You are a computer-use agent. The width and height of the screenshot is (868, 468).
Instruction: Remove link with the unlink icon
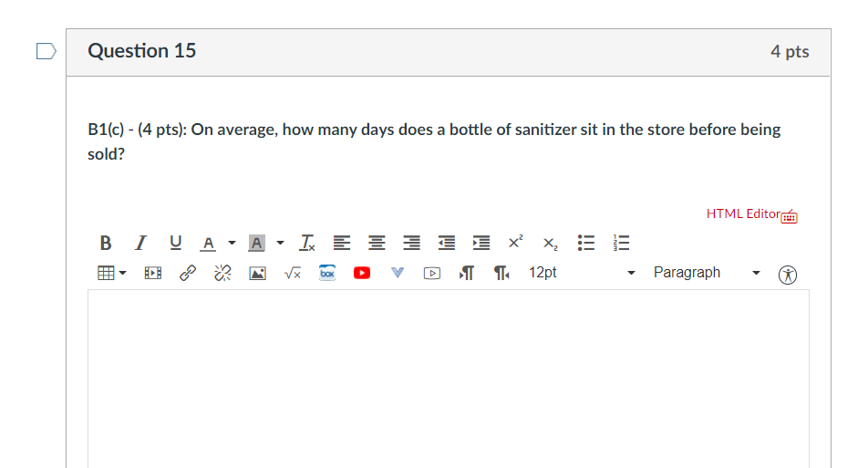pyautogui.click(x=222, y=273)
